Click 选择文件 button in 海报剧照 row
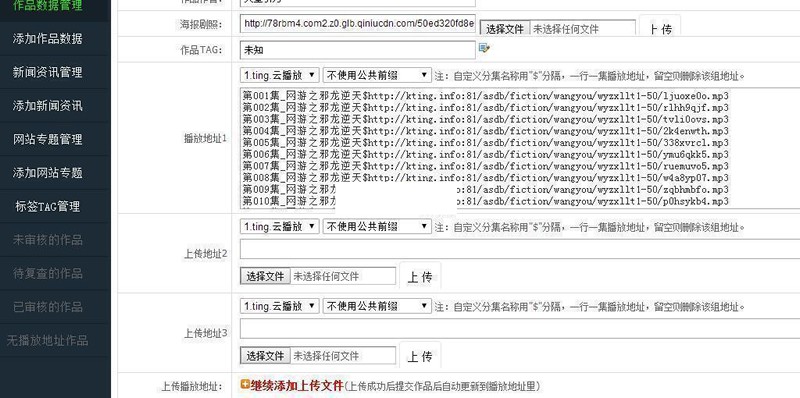The image size is (800, 398). (505, 29)
